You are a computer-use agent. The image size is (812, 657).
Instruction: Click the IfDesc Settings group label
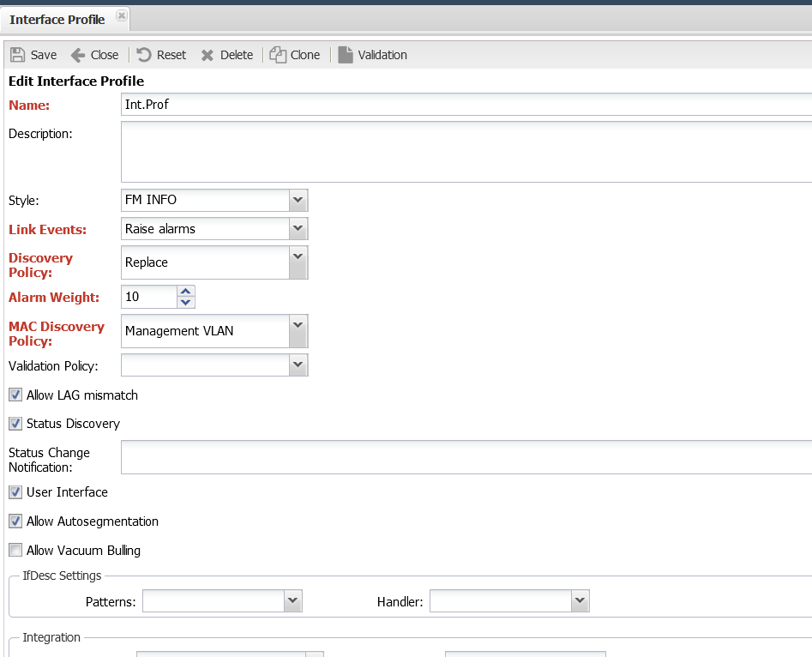(x=62, y=576)
